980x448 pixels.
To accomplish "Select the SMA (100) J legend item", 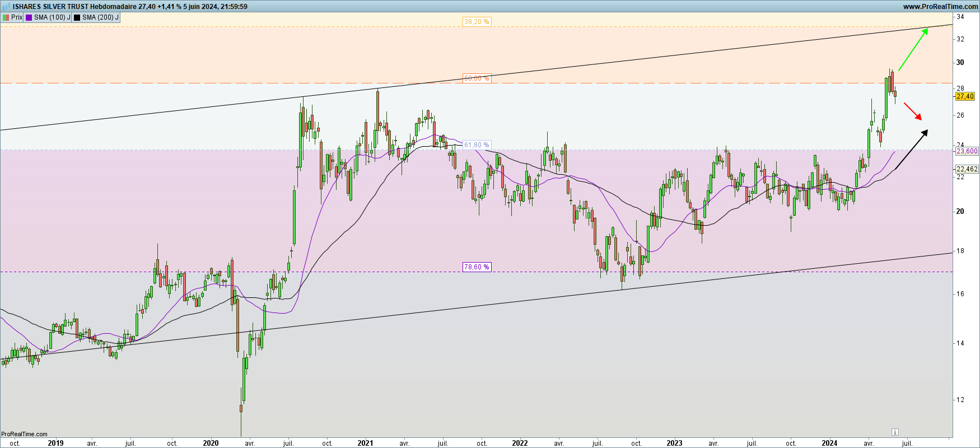I will pos(48,17).
